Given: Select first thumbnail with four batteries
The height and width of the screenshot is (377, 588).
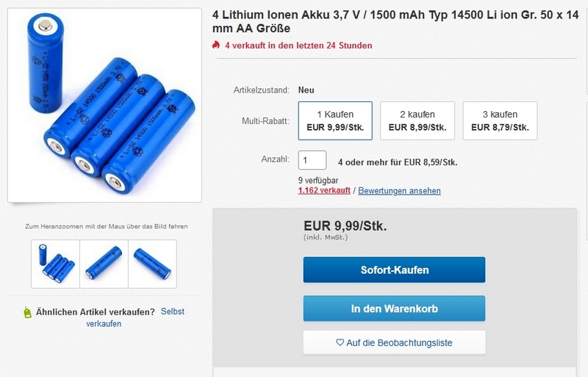Looking at the screenshot, I should coord(56,264).
